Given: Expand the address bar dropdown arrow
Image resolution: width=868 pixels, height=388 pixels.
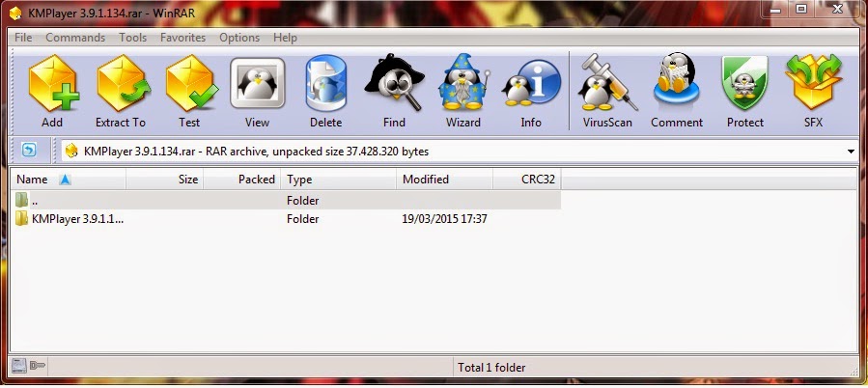Looking at the screenshot, I should click(851, 152).
